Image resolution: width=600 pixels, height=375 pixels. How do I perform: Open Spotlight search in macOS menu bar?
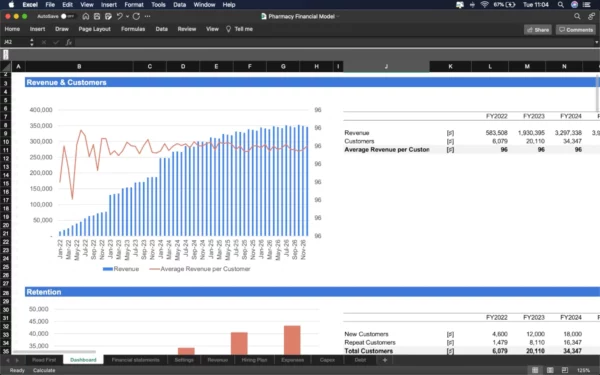click(x=561, y=5)
